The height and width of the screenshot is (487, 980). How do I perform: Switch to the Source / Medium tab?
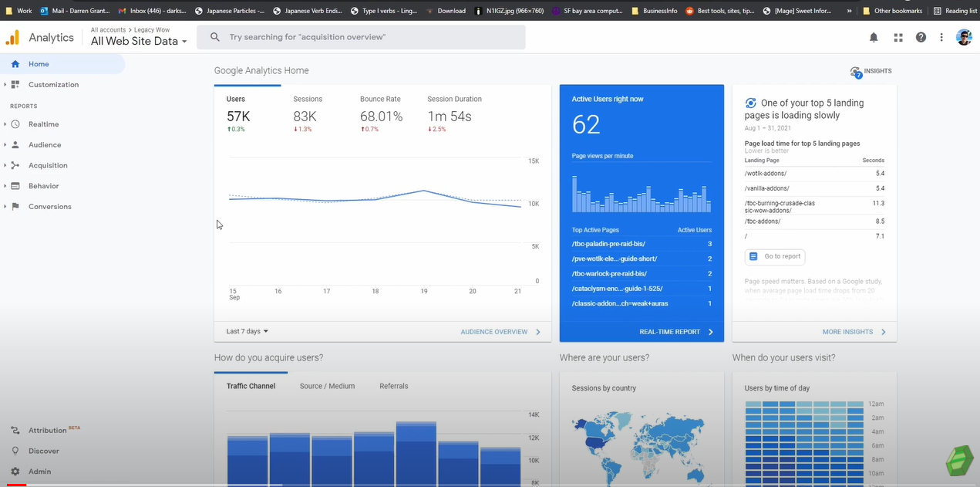pos(327,386)
